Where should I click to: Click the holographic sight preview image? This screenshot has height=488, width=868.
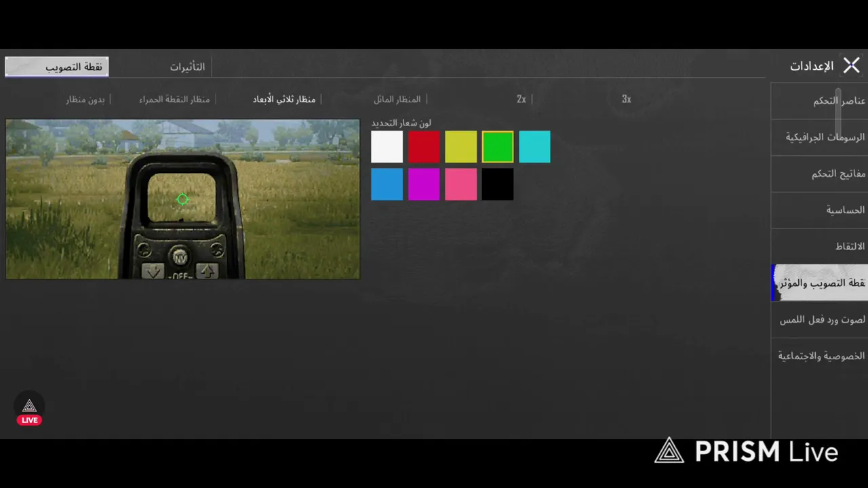[182, 199]
